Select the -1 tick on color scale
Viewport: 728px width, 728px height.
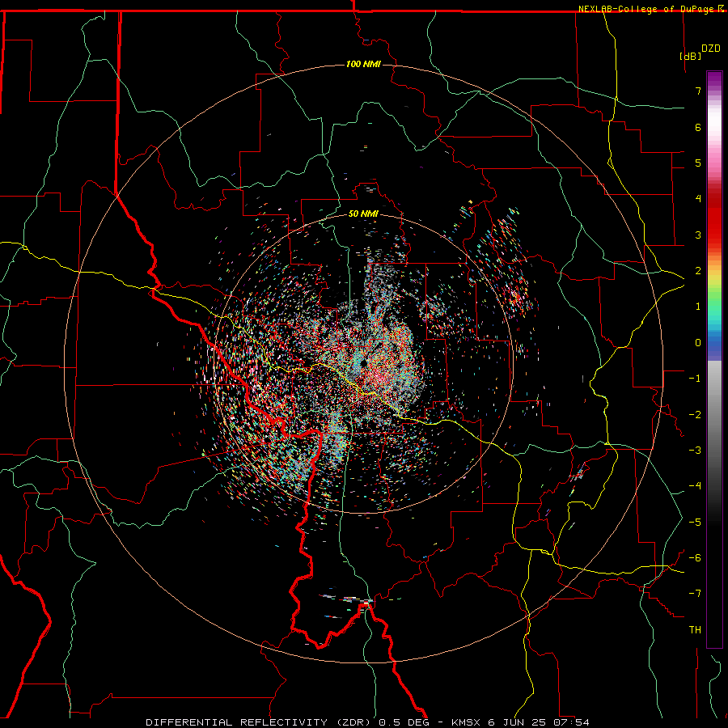tap(695, 379)
